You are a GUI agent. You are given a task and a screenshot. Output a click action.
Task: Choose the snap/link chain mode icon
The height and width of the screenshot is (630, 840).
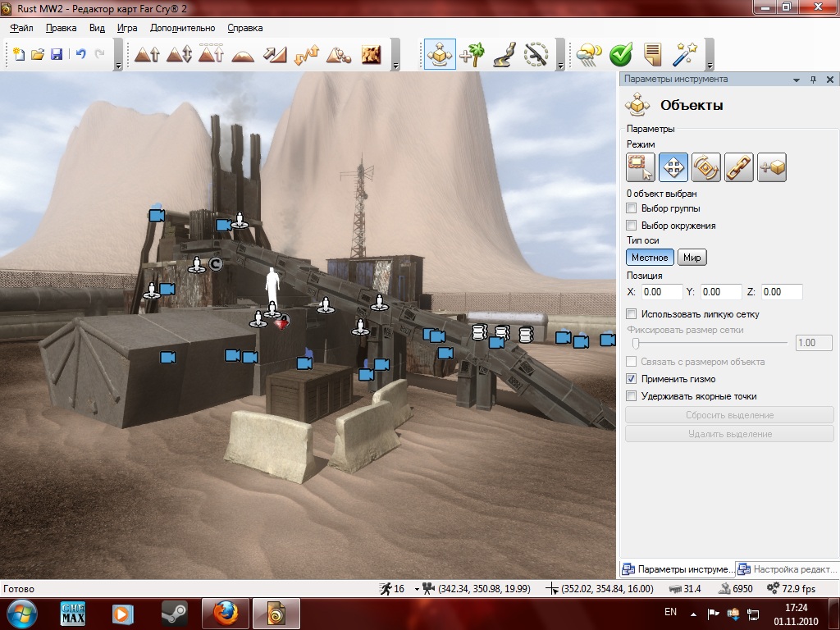tap(739, 167)
